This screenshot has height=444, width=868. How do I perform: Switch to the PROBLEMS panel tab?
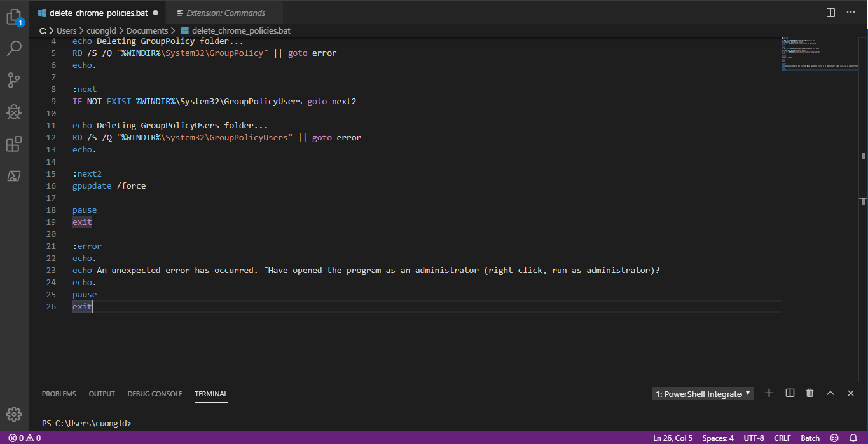click(59, 394)
